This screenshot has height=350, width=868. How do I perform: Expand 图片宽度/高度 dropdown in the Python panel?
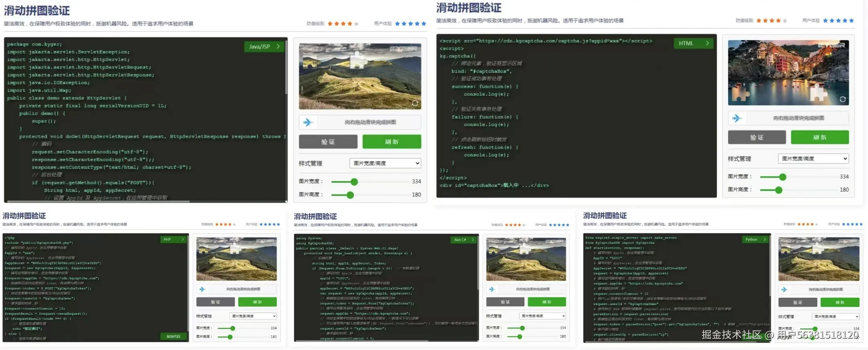[x=835, y=317]
